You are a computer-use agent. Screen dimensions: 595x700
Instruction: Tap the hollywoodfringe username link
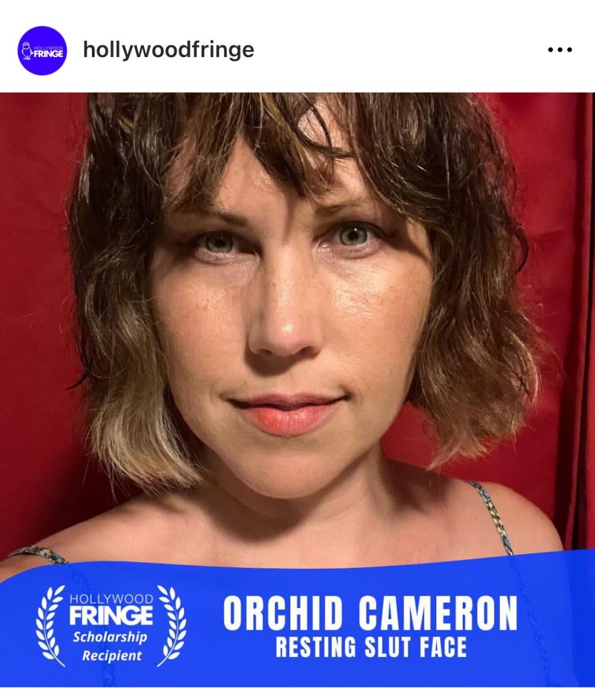(169, 49)
